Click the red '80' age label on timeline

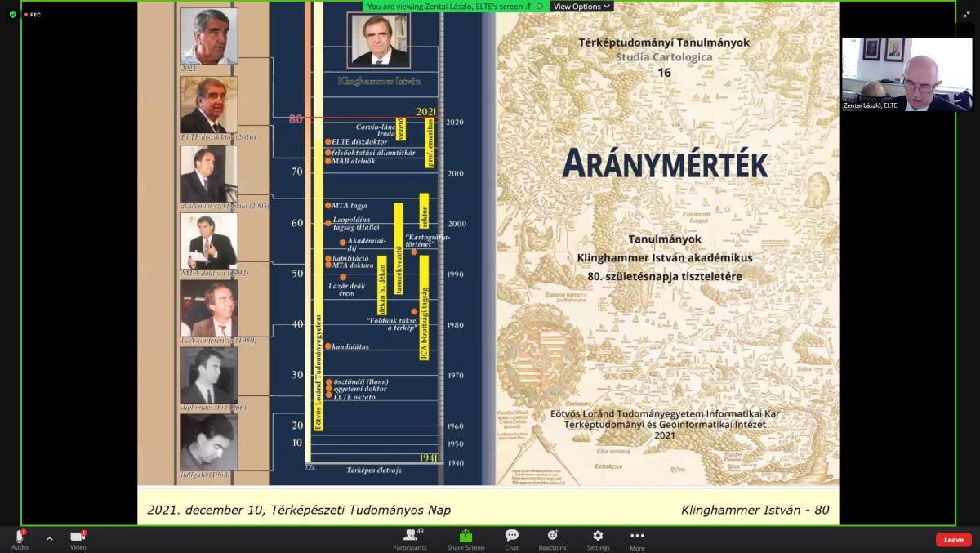pyautogui.click(x=296, y=118)
